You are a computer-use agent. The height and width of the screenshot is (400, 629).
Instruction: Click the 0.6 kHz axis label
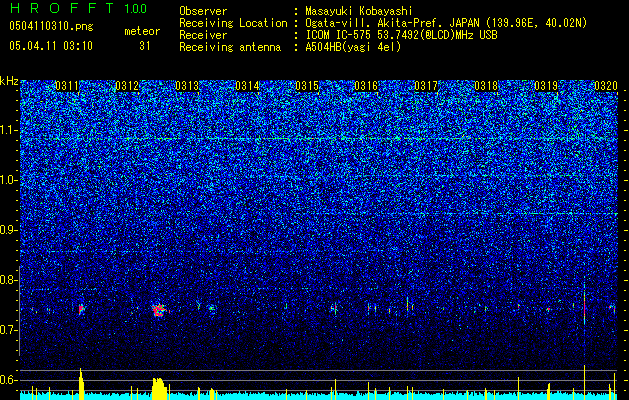[x=9, y=380]
